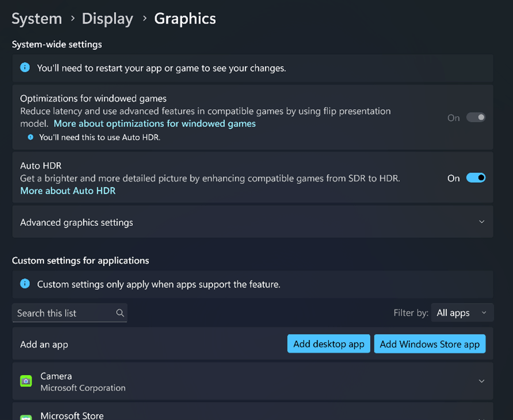Open More about optimizations for windowed games

tap(154, 123)
